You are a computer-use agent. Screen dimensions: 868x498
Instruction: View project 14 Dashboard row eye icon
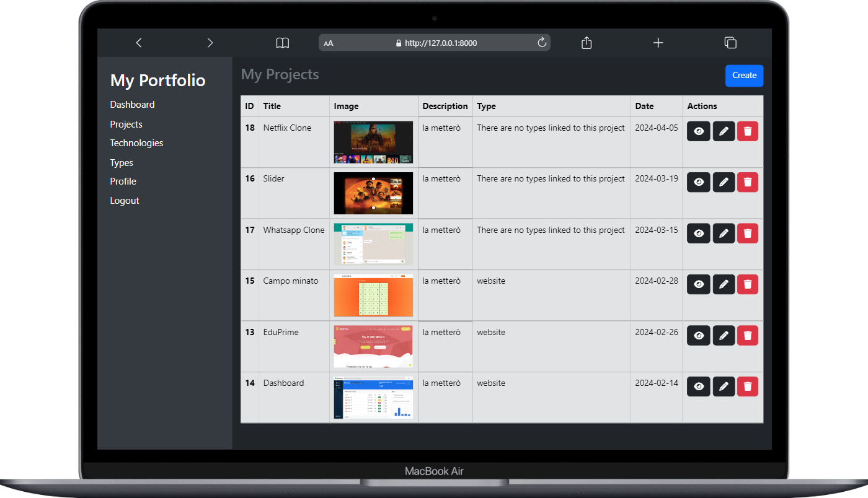point(699,387)
